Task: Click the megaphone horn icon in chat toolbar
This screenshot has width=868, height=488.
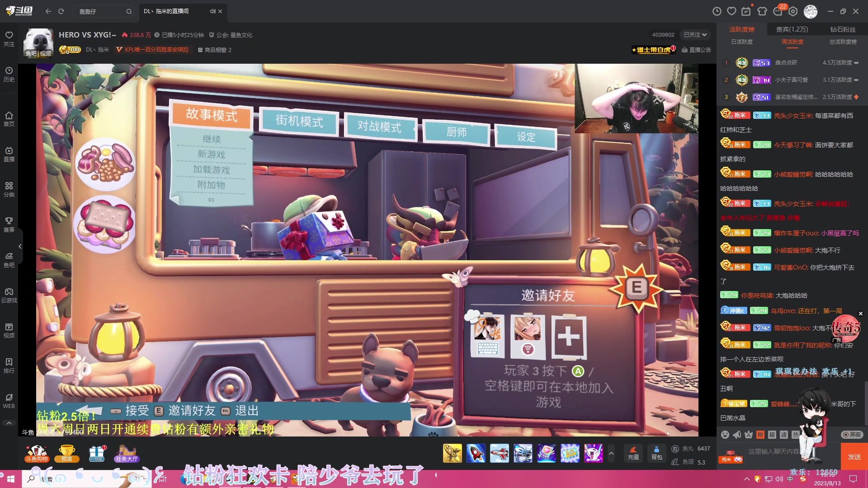Action: pos(737,435)
